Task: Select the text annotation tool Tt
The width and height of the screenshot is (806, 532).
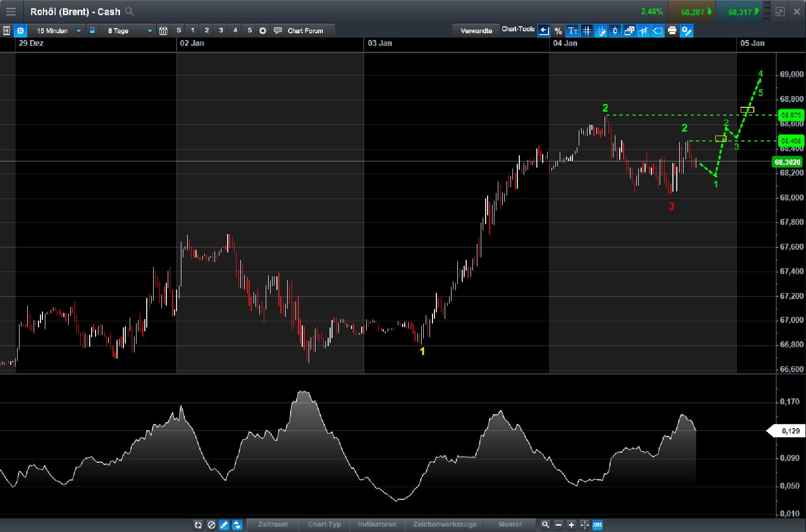Action: [573, 31]
